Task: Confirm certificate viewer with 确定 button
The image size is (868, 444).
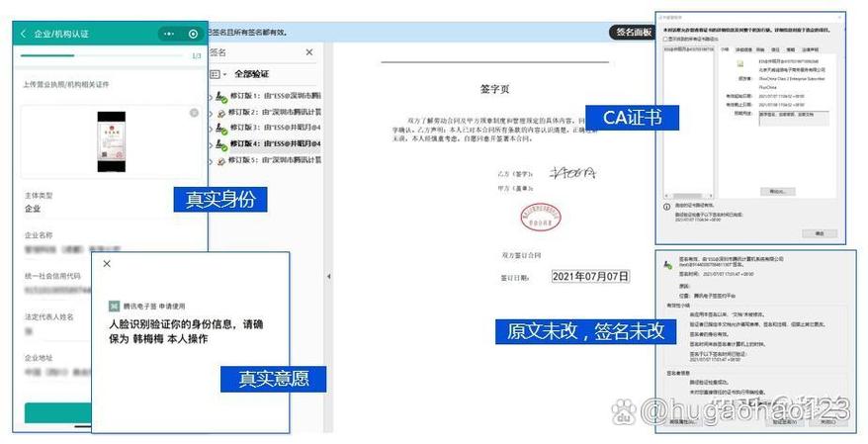Action: point(820,233)
